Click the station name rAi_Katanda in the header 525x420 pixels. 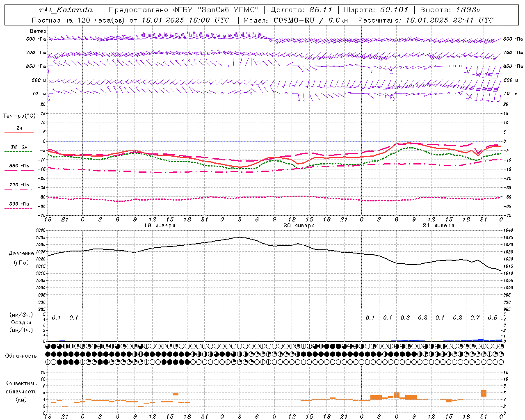pos(66,10)
